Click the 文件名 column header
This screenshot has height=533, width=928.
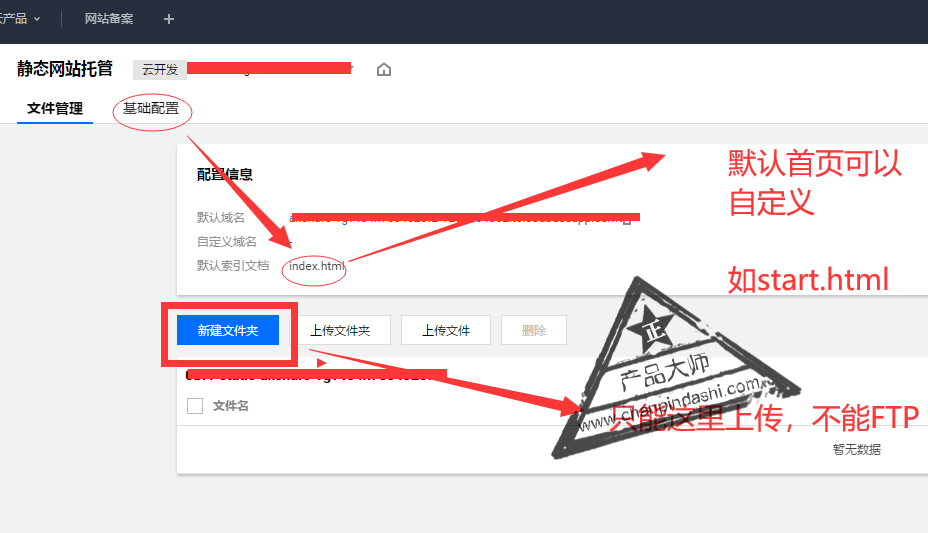[231, 406]
